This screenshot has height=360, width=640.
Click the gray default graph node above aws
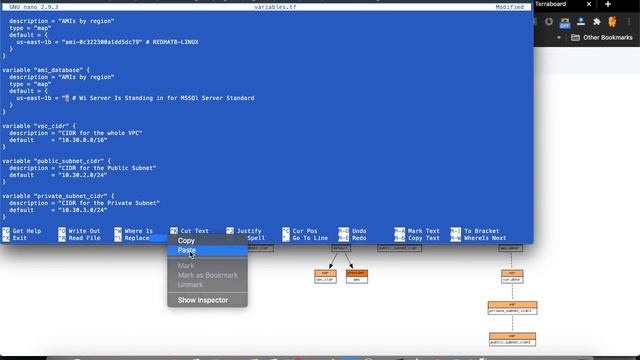(x=341, y=248)
